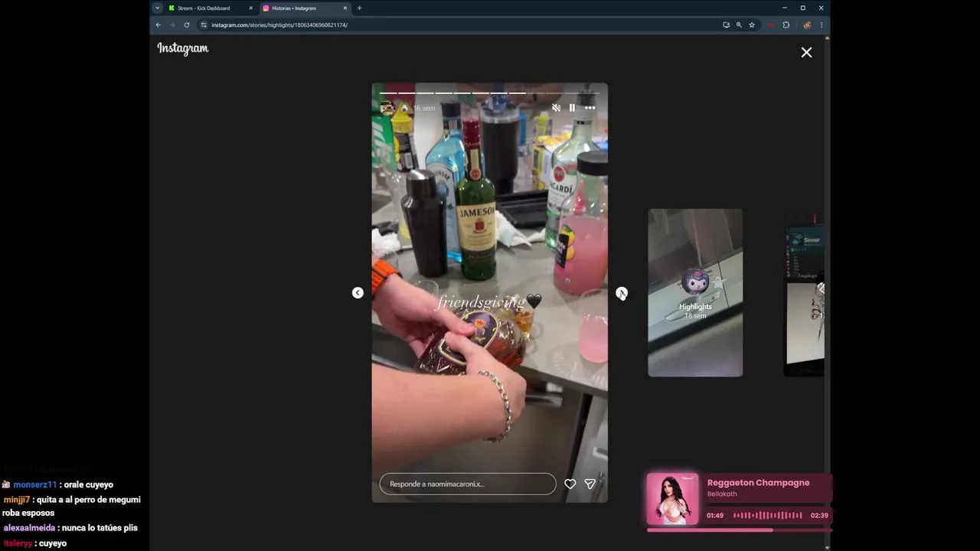
Task: Click the friendsgiving text on the story
Action: 481,302
